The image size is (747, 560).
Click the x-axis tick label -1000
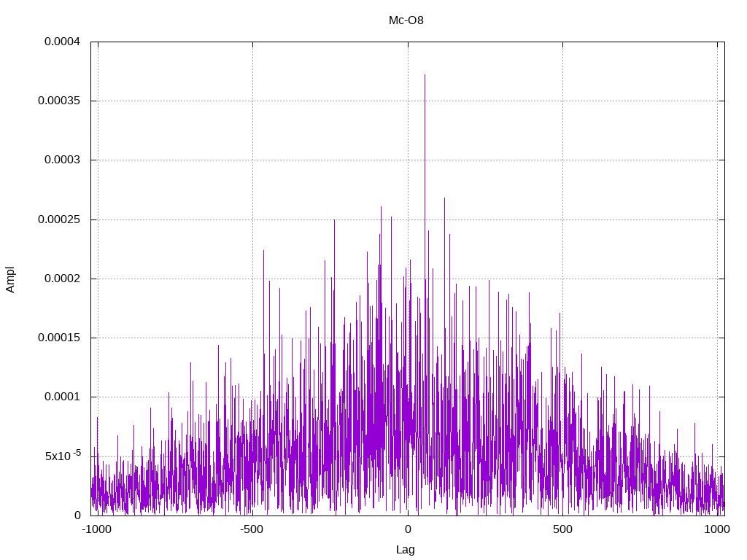[97, 529]
